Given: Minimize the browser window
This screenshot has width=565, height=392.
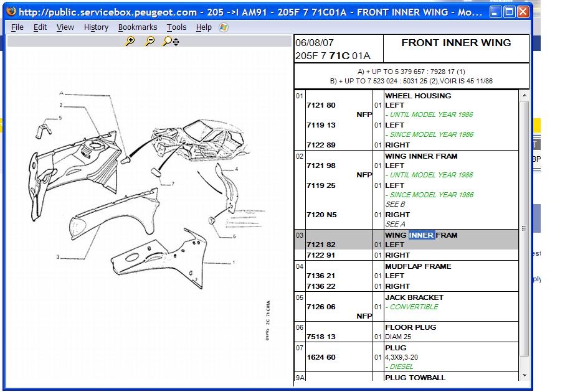Looking at the screenshot, I should (x=495, y=12).
